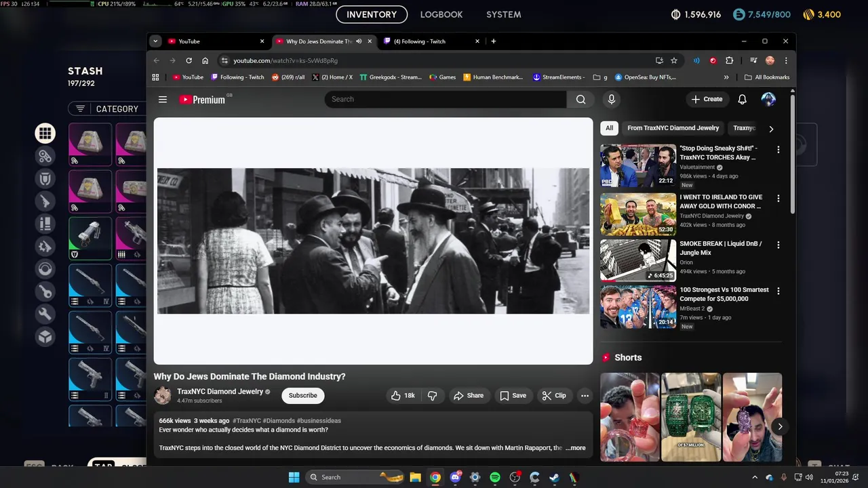
Task: Subscribe to TraxNYC Diamond Jewelry
Action: pyautogui.click(x=302, y=395)
